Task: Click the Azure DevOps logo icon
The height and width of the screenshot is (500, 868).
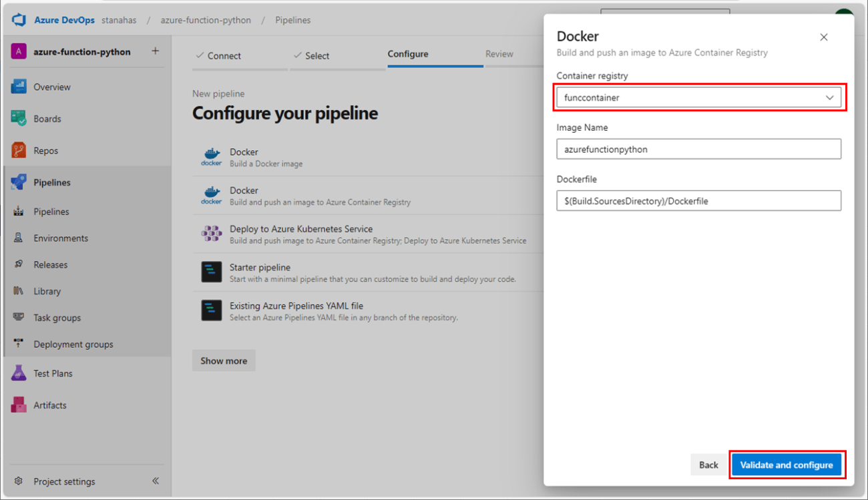Action: tap(19, 20)
